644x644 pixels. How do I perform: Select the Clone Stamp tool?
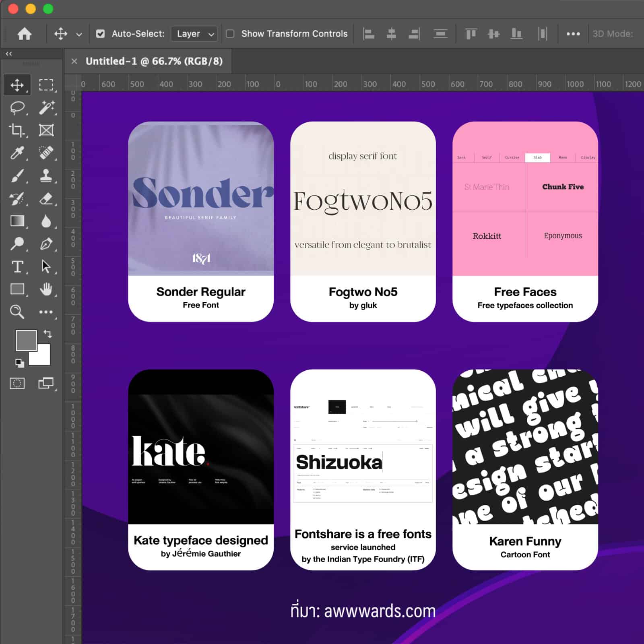46,176
